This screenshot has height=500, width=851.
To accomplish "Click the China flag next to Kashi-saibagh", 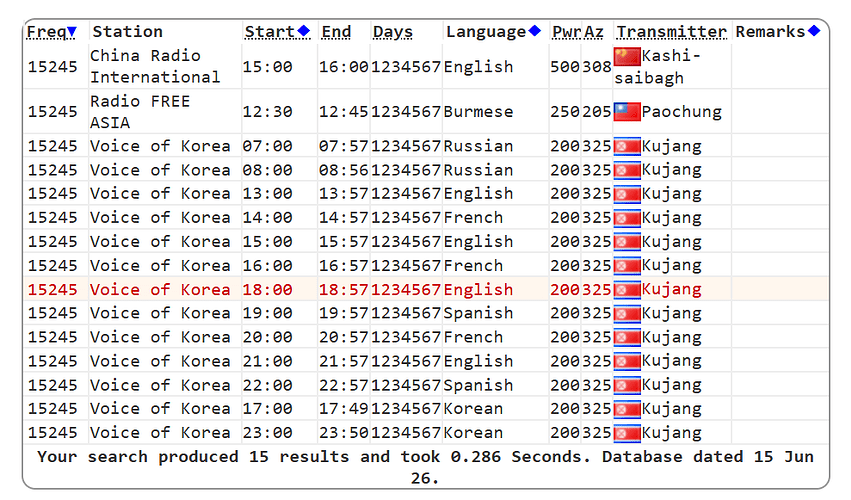I will tap(627, 56).
